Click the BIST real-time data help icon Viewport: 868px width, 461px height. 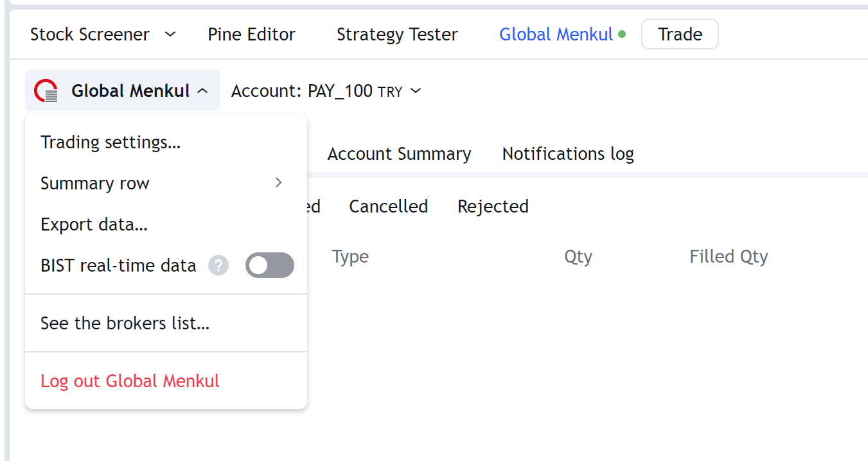[218, 266]
